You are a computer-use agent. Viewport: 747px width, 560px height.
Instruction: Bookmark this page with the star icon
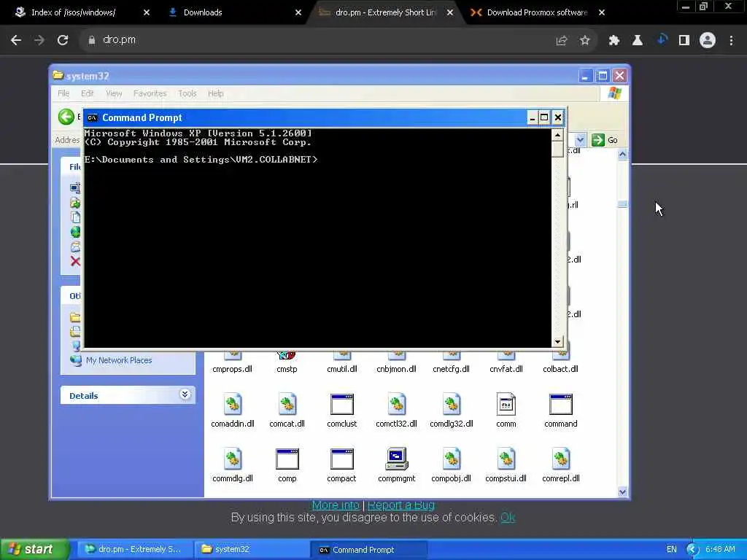pyautogui.click(x=584, y=40)
